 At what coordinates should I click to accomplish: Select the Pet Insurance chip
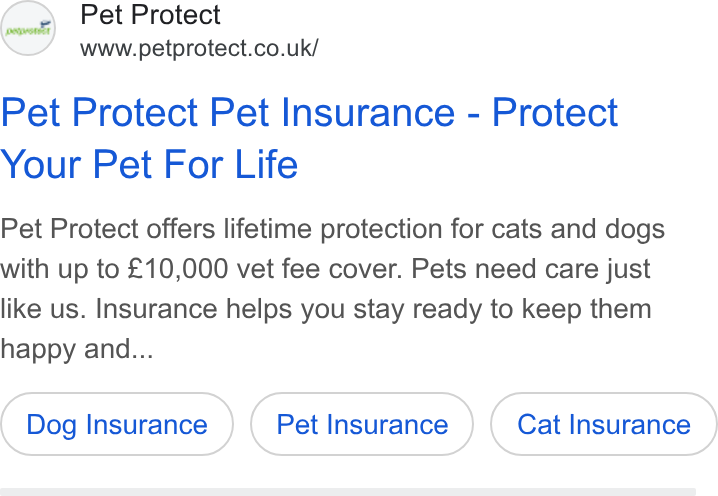(362, 424)
